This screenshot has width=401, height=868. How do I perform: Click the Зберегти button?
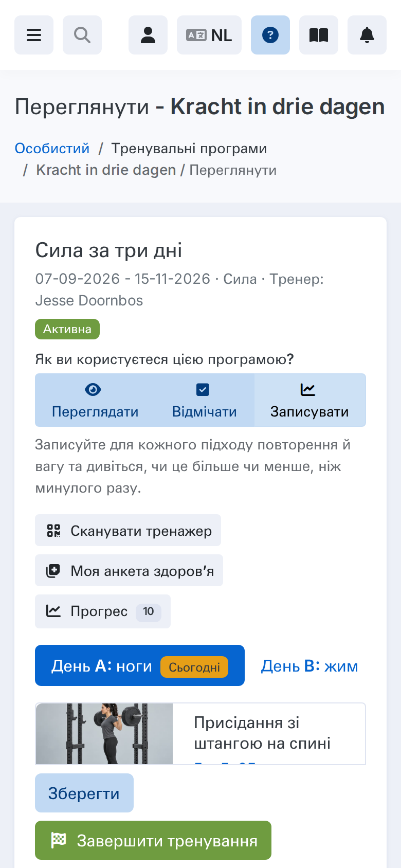click(x=84, y=793)
